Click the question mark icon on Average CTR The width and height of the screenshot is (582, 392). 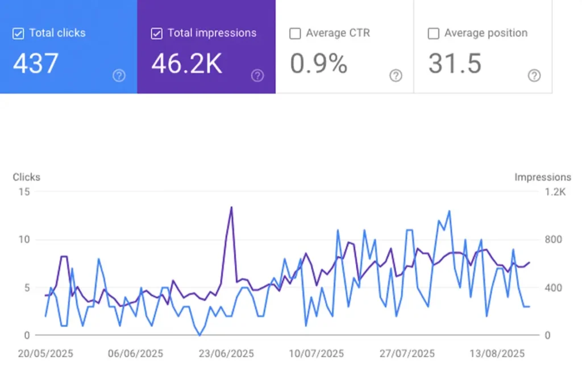(x=396, y=76)
